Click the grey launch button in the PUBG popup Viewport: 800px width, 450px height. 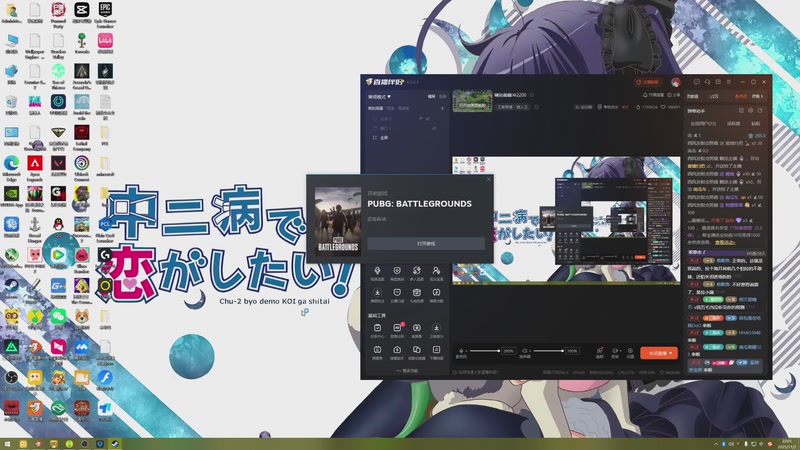click(426, 243)
